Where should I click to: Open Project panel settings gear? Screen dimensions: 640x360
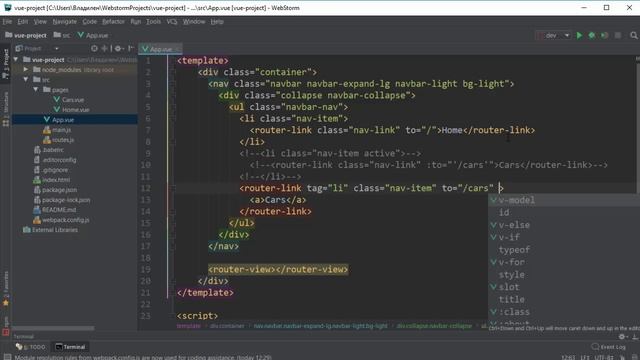(x=118, y=49)
